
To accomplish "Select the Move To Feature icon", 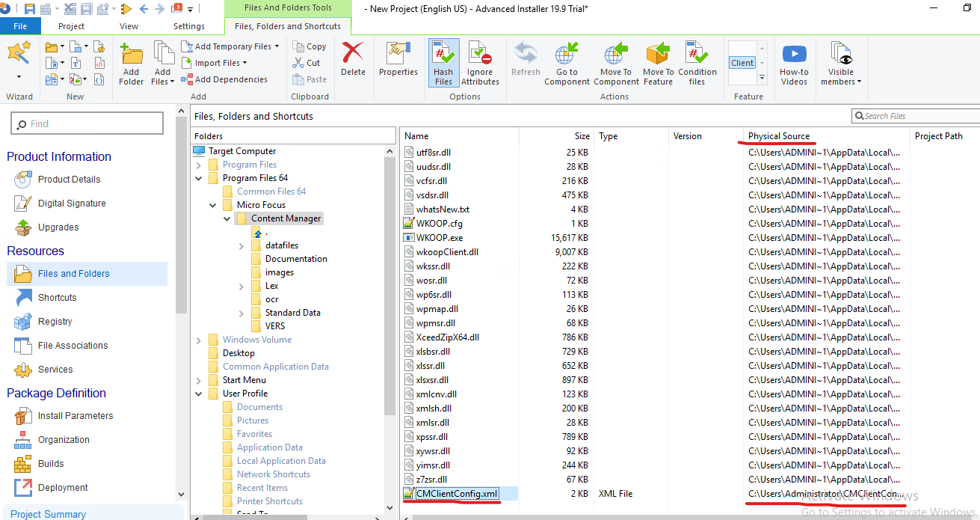I will pyautogui.click(x=658, y=60).
